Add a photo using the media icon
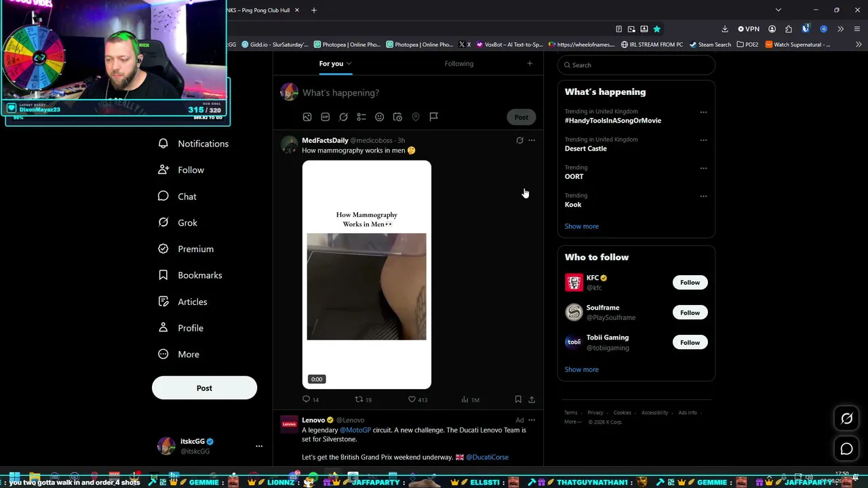868x488 pixels. pyautogui.click(x=307, y=117)
